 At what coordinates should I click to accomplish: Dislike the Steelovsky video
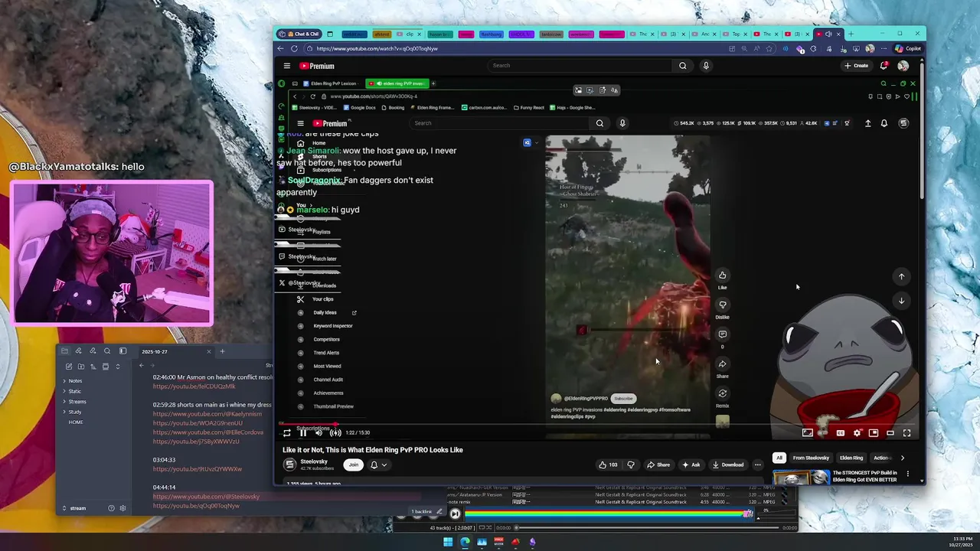click(631, 465)
